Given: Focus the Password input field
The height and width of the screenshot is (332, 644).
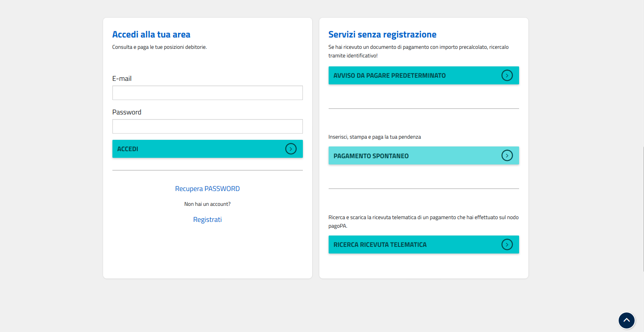Looking at the screenshot, I should click(x=207, y=127).
